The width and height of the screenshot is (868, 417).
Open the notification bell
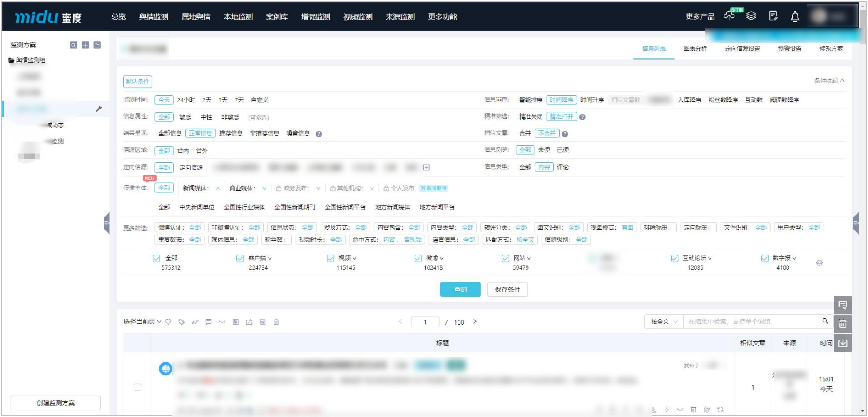[x=795, y=17]
